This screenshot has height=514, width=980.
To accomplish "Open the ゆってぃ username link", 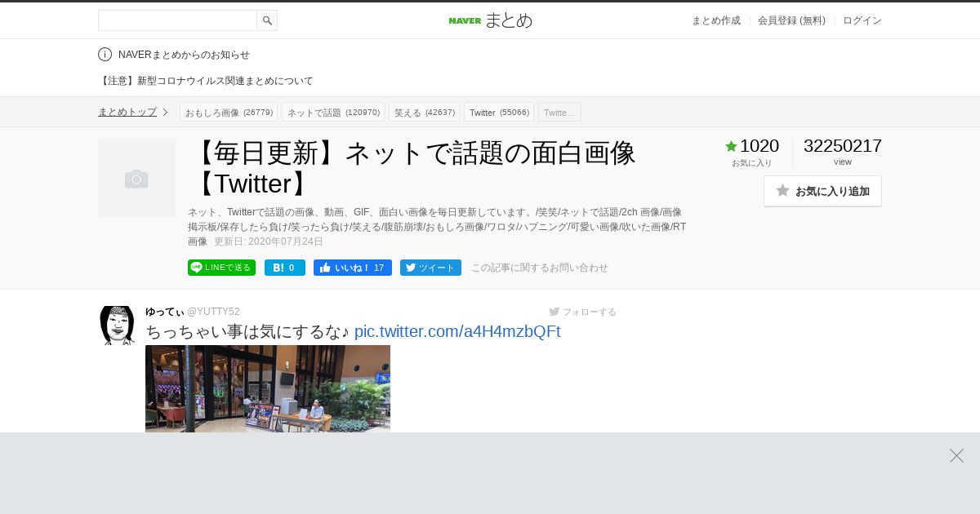I will [164, 312].
